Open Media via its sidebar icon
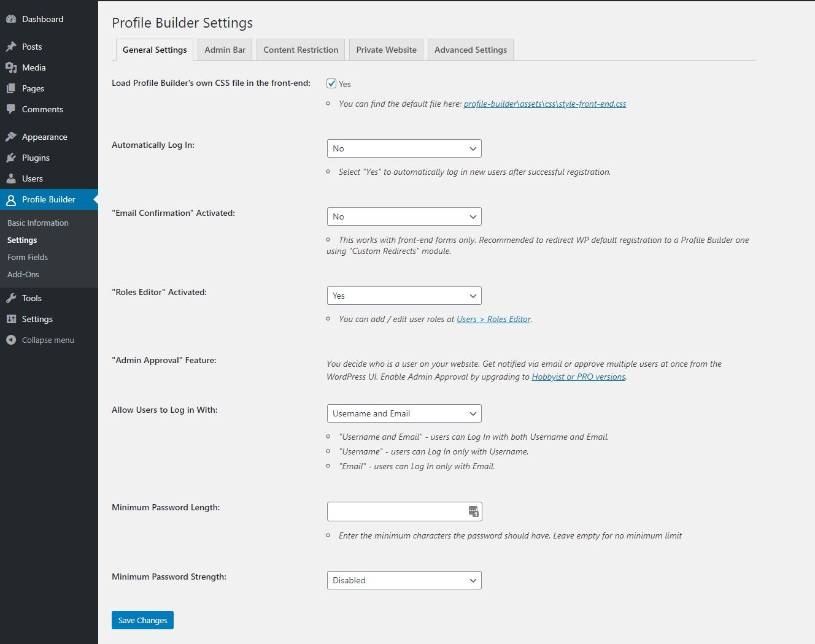Image resolution: width=815 pixels, height=644 pixels. (11, 67)
